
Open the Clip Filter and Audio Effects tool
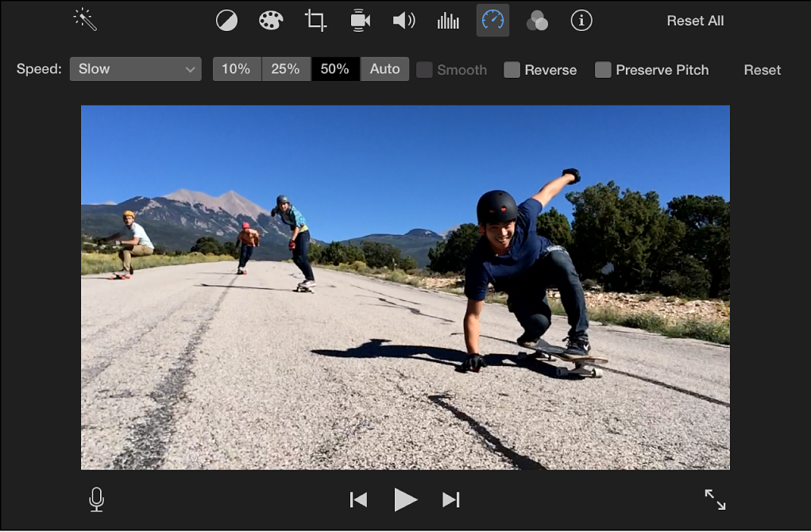[x=536, y=21]
